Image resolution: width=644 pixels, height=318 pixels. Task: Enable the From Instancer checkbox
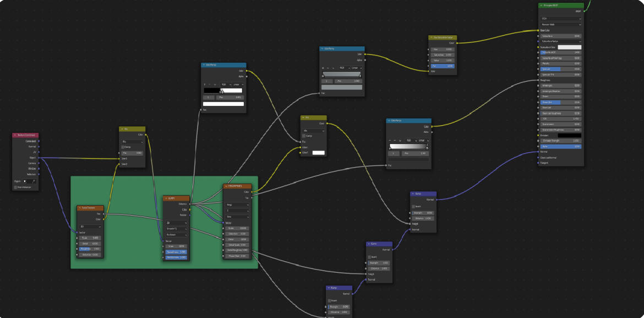point(15,187)
